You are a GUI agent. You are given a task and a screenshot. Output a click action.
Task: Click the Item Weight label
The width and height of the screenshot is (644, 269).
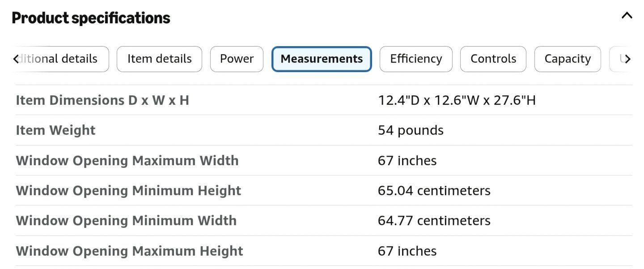(x=56, y=130)
